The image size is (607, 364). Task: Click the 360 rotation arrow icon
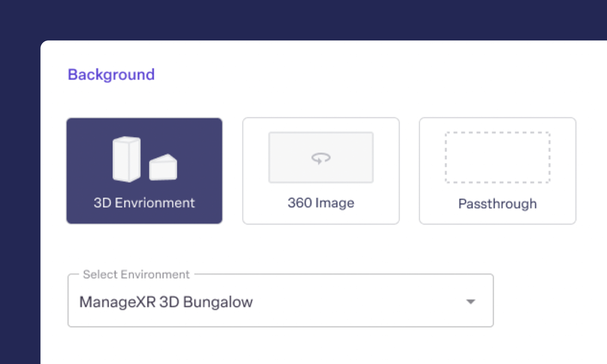[x=321, y=158]
